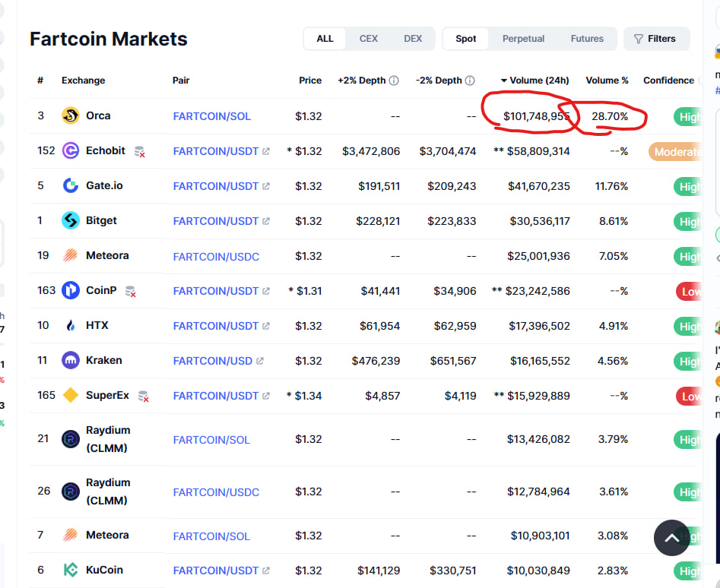Image resolution: width=720 pixels, height=588 pixels.
Task: Click the Gate.io exchange logo
Action: coord(70,185)
